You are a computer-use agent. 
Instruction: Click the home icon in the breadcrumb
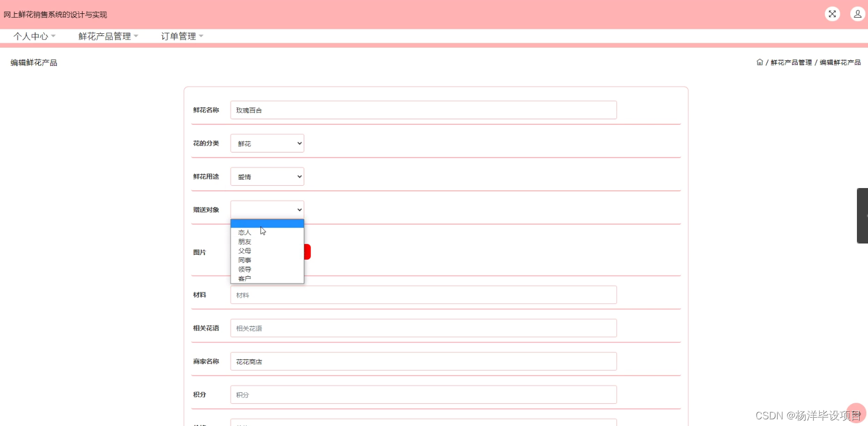click(759, 62)
